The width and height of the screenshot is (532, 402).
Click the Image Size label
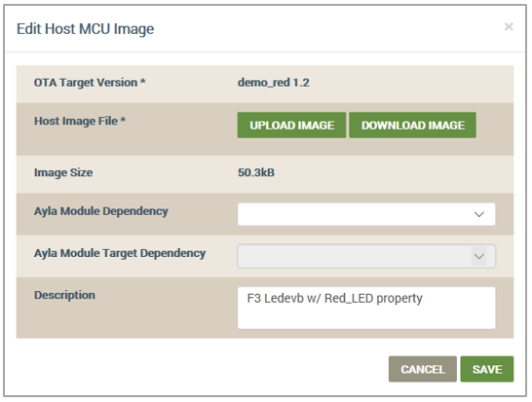tap(63, 172)
